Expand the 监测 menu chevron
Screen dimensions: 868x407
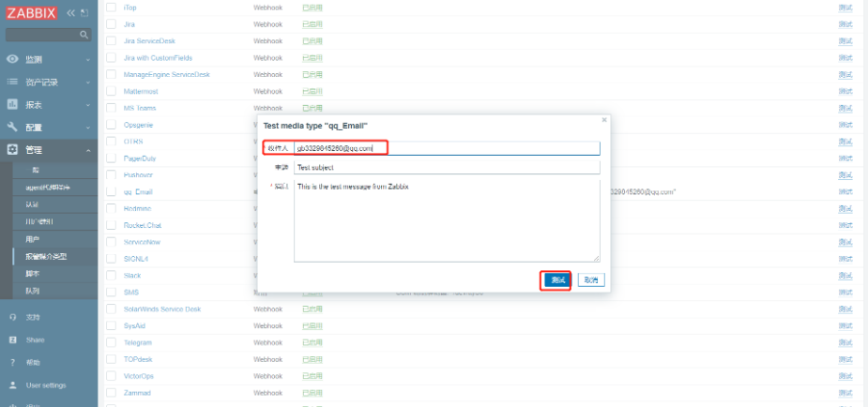88,60
